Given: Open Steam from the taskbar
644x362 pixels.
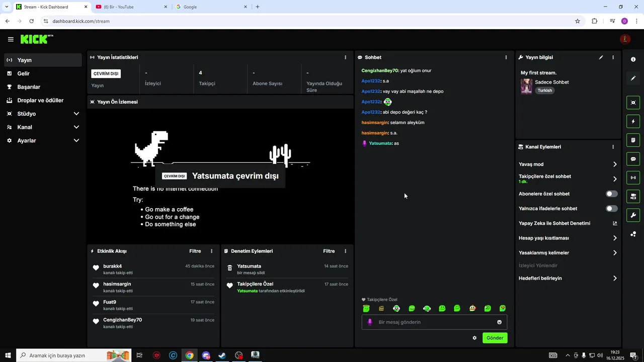Looking at the screenshot, I should click(222, 355).
